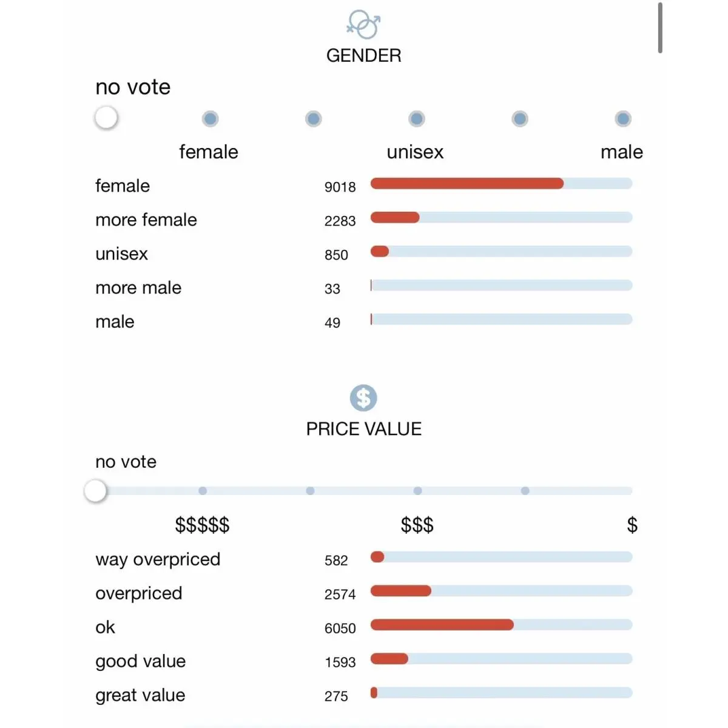Screen dimensions: 728x728
Task: Click the great value label
Action: coord(140,695)
